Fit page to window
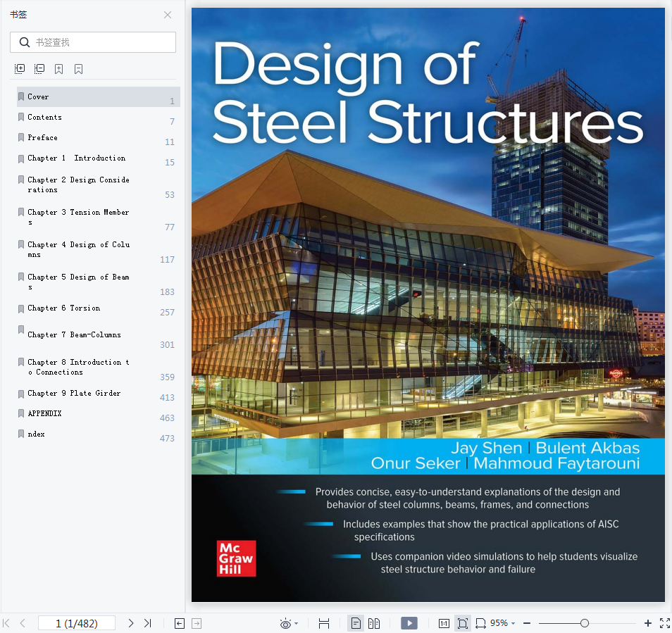This screenshot has height=633, width=672. point(463,624)
